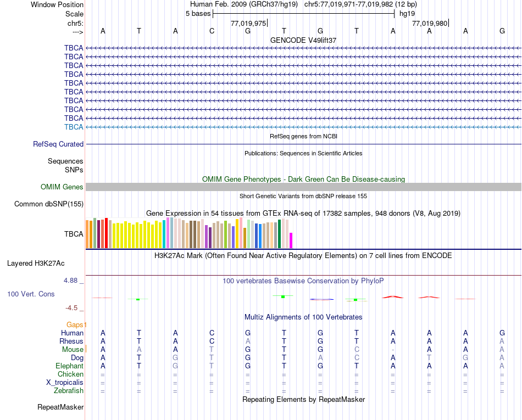
Task: Click the 100 Vert. Cons label
Action: (x=31, y=294)
